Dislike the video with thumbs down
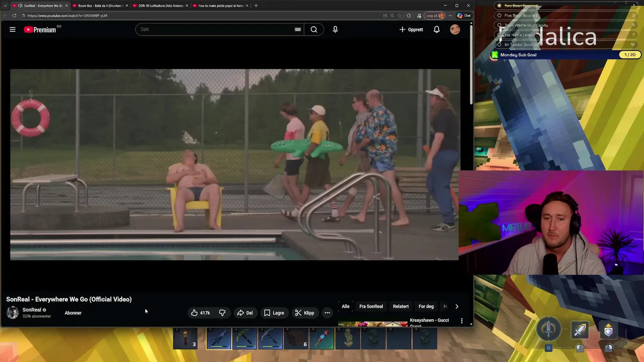Viewport: 644px width, 362px height. coord(222,313)
